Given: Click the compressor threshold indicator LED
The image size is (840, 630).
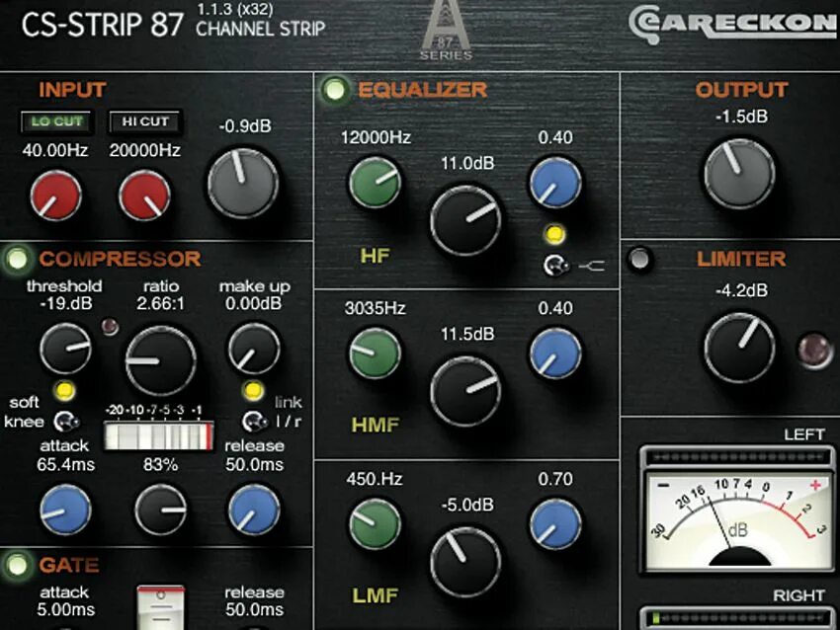Looking at the screenshot, I should (110, 326).
